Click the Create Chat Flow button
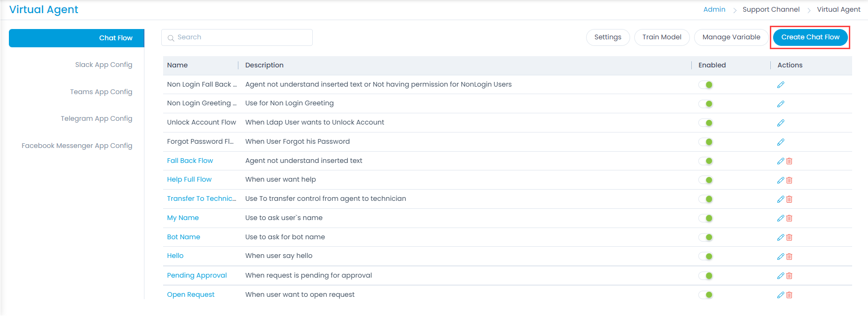 (810, 37)
